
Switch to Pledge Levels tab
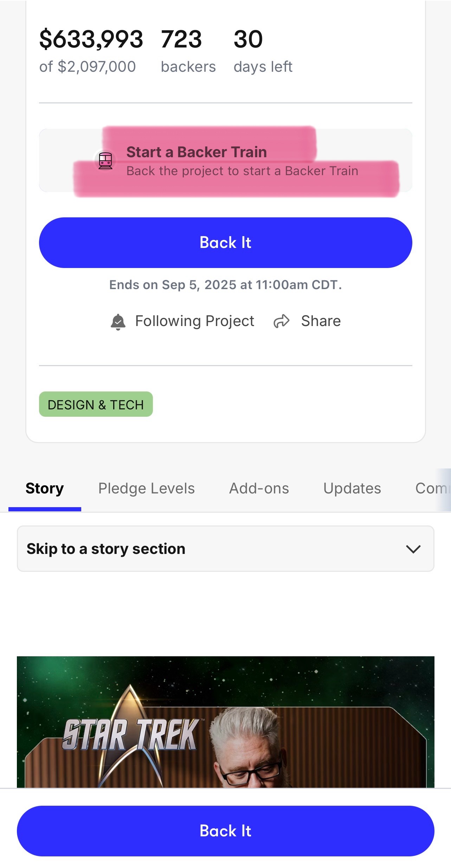(146, 488)
